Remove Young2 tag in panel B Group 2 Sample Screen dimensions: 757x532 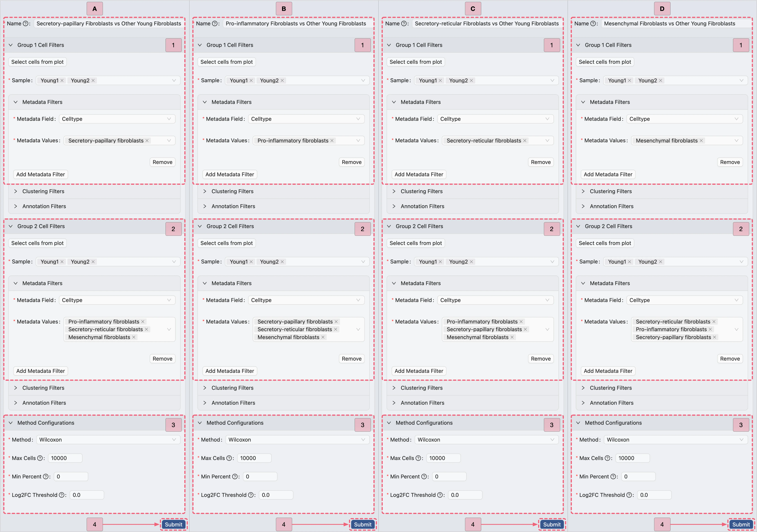click(x=282, y=262)
